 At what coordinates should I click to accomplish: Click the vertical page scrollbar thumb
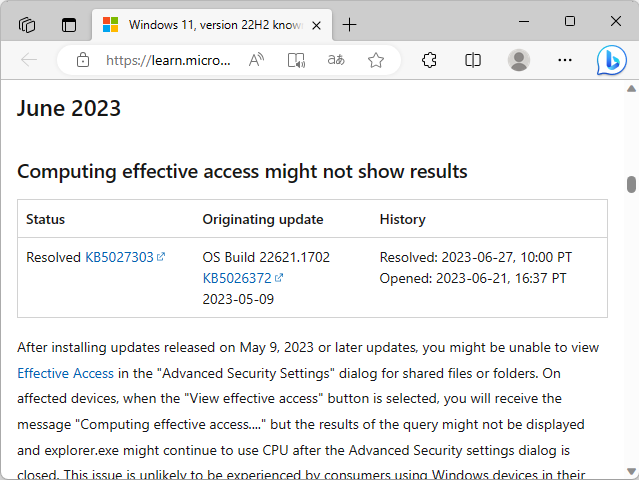[x=631, y=184]
